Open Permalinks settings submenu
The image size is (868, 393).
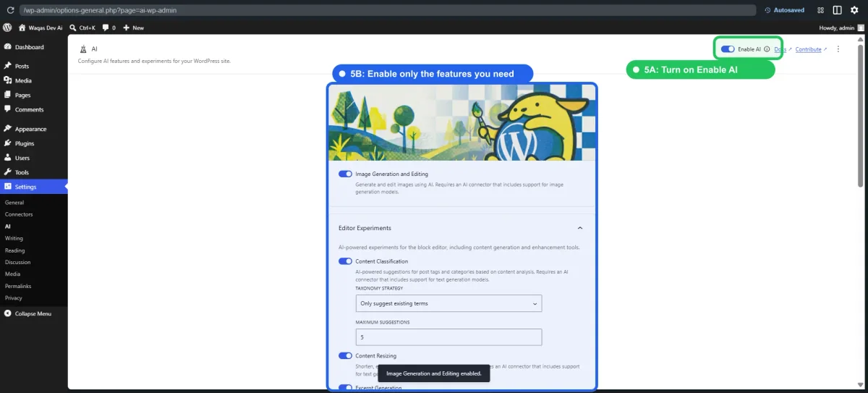click(17, 286)
